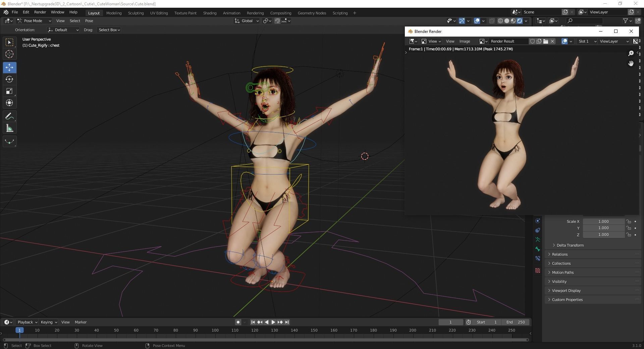Viewport: 644px width, 349px height.
Task: Open the Pose menu in viewport header
Action: pos(89,21)
